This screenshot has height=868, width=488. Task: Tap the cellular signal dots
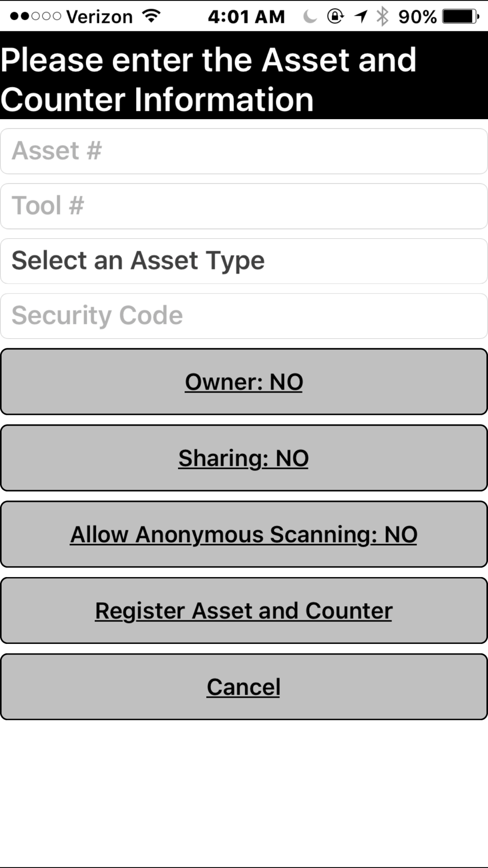pyautogui.click(x=36, y=17)
